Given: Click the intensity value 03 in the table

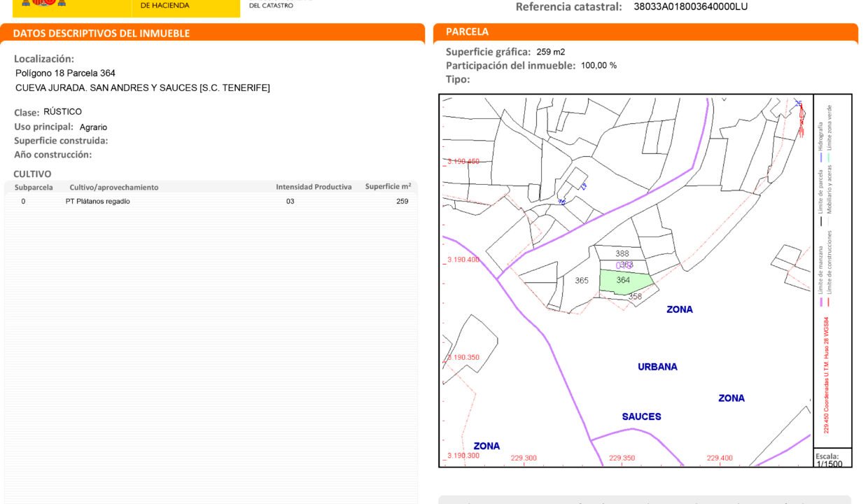Looking at the screenshot, I should click(290, 202).
